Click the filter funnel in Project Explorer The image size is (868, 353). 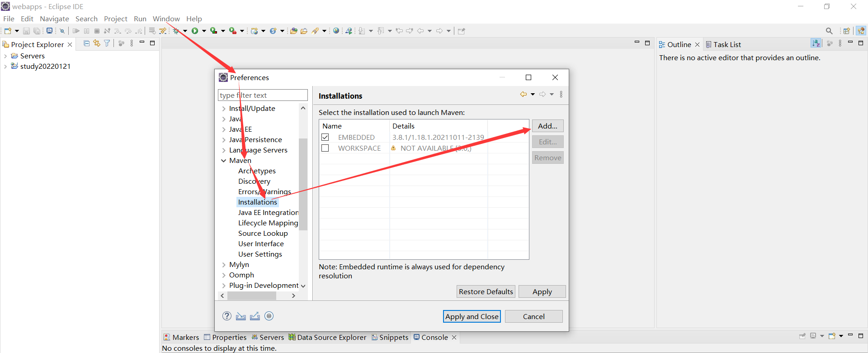(x=107, y=43)
